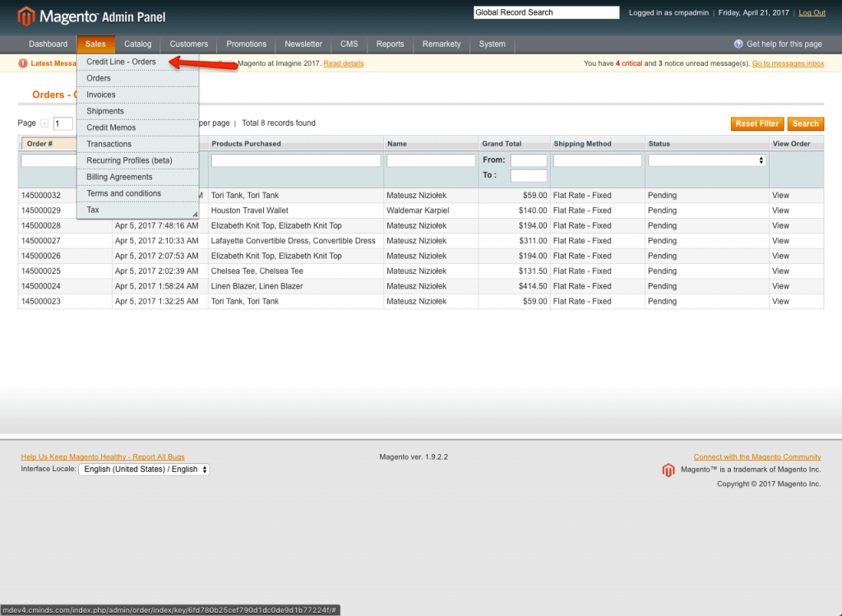Screen dimensions: 842x616
Task: Open the Go to messages inbox link
Action: tap(788, 63)
